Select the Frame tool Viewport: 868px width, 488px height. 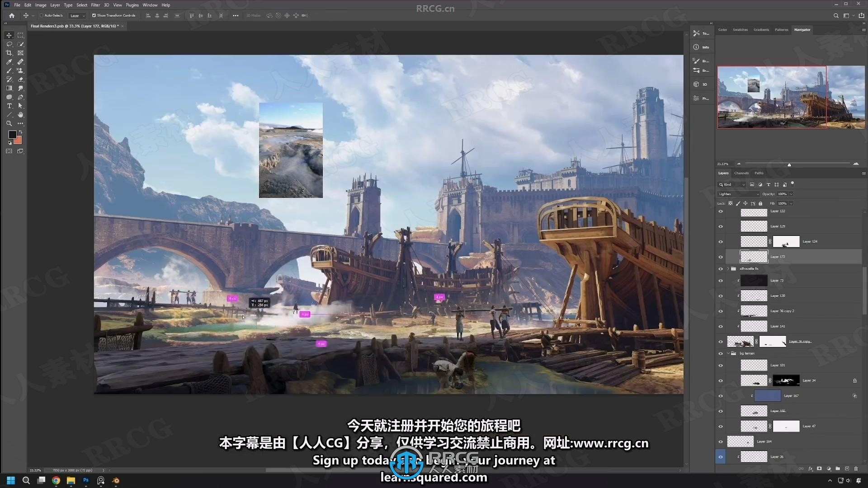tap(20, 53)
